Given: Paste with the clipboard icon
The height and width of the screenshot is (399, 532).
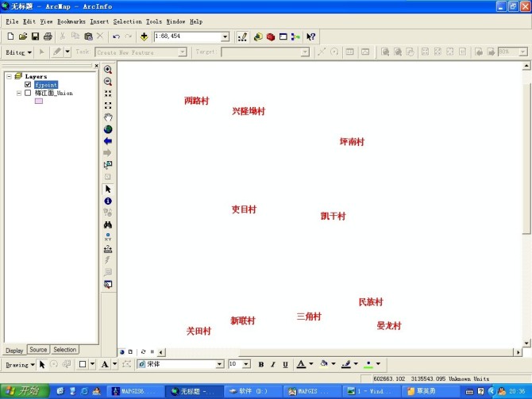Looking at the screenshot, I should pyautogui.click(x=88, y=36).
